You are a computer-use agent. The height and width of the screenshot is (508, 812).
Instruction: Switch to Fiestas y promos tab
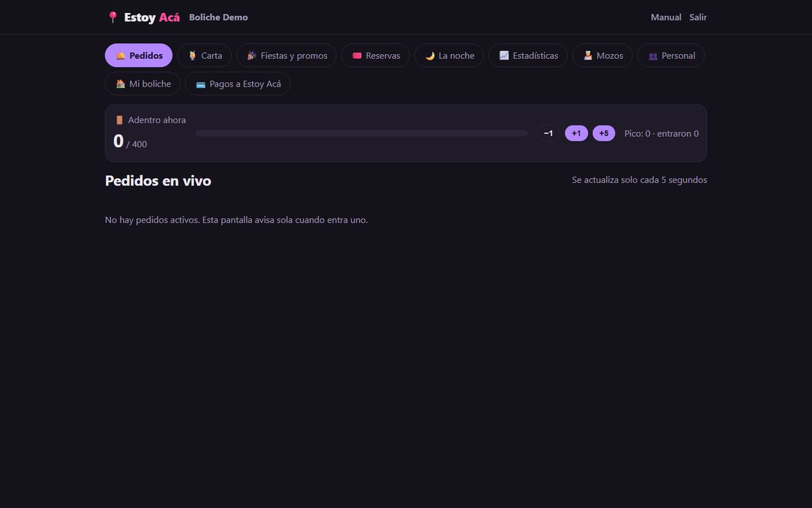pyautogui.click(x=286, y=56)
